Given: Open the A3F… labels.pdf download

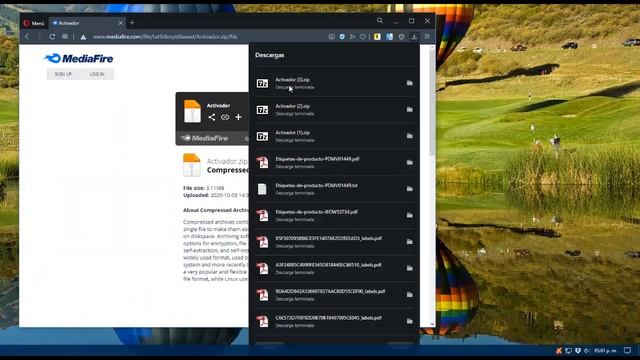Looking at the screenshot, I should click(334, 269).
